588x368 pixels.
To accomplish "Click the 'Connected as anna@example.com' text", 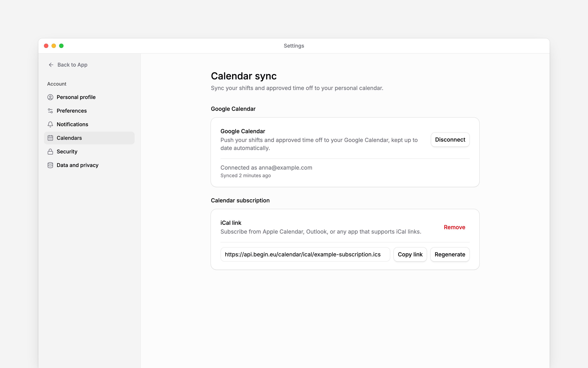I will [266, 168].
